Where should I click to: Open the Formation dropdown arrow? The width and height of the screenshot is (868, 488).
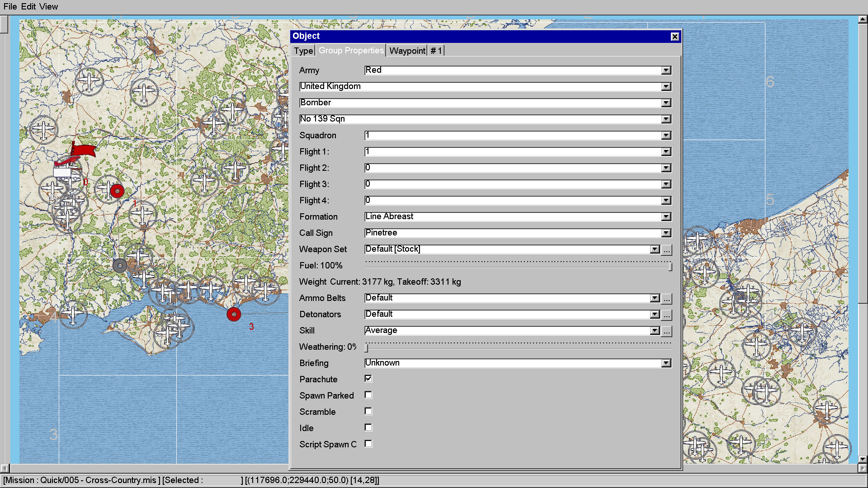666,217
